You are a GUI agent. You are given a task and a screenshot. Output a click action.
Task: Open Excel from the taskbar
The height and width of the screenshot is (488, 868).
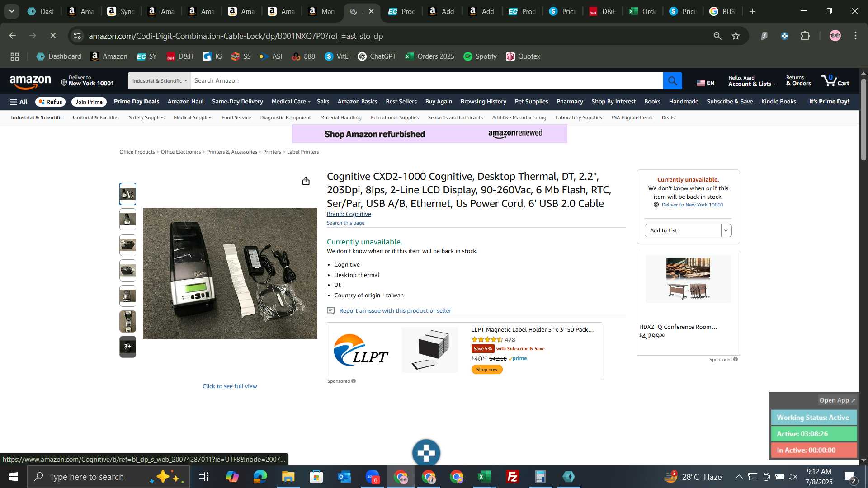pyautogui.click(x=485, y=477)
